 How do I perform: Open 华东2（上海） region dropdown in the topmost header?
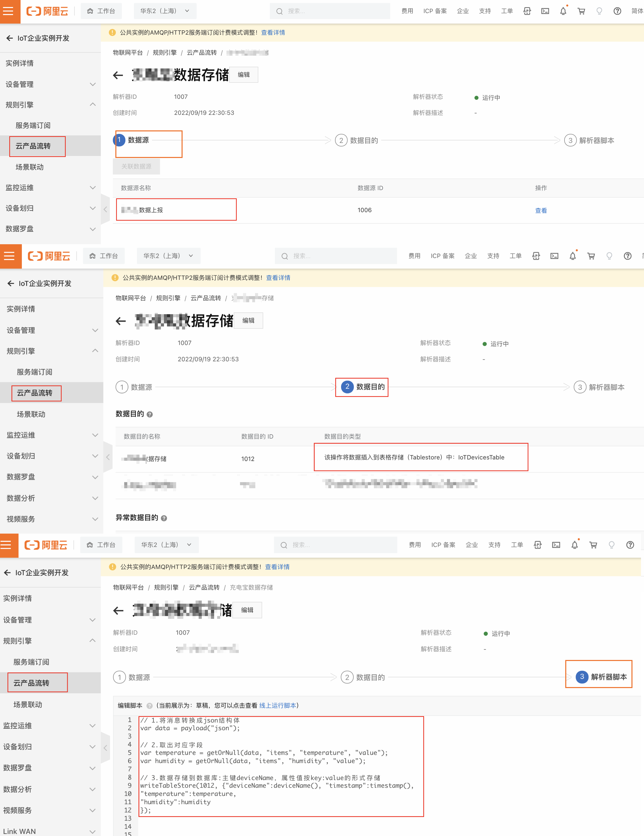click(165, 11)
